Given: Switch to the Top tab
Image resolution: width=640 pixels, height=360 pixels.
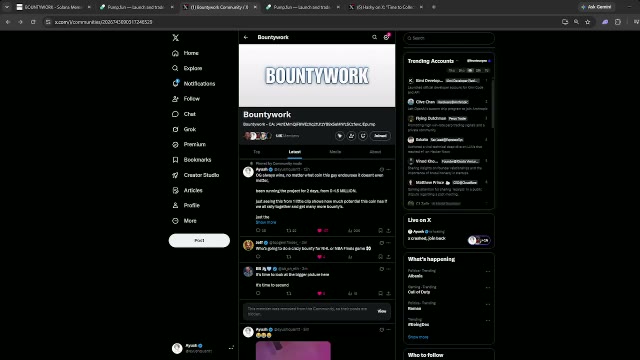Looking at the screenshot, I should pos(257,152).
